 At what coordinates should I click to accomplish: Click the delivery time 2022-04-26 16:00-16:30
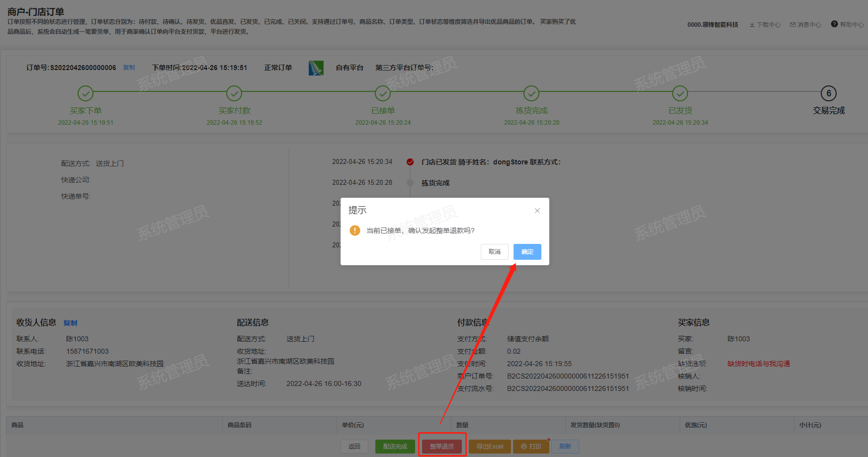tap(324, 383)
